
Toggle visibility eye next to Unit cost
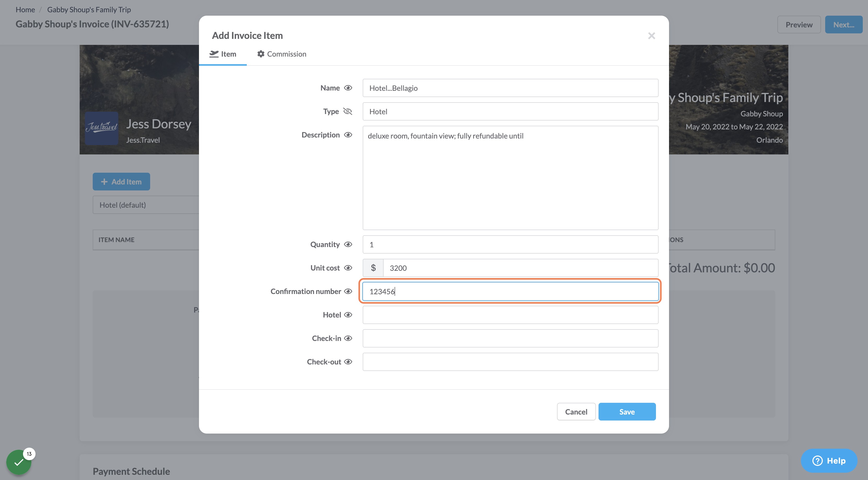(x=348, y=268)
